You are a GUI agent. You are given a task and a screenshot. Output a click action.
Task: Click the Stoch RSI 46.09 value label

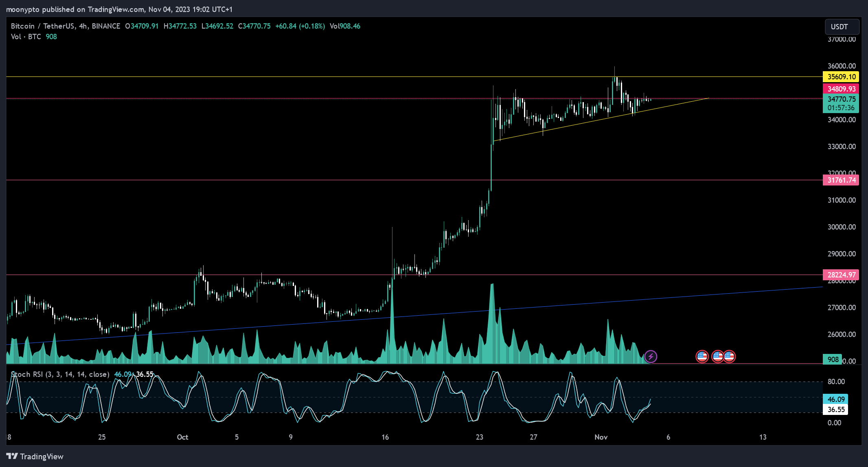[835, 399]
